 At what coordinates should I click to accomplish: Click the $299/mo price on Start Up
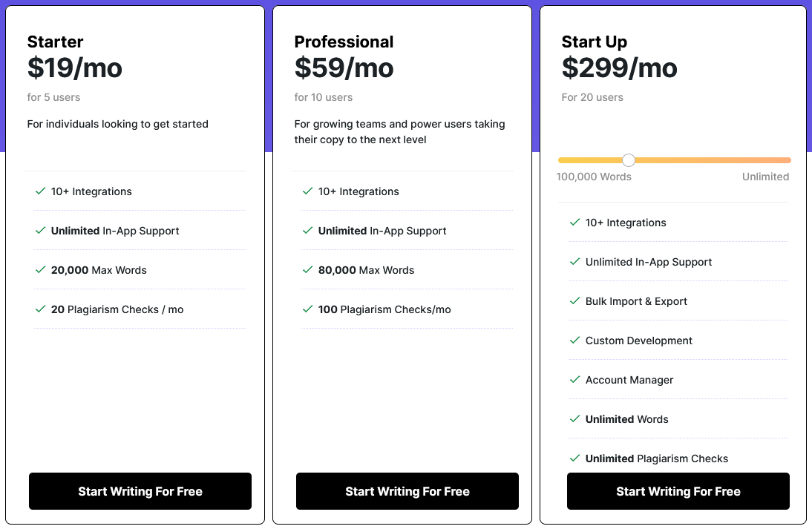[620, 68]
